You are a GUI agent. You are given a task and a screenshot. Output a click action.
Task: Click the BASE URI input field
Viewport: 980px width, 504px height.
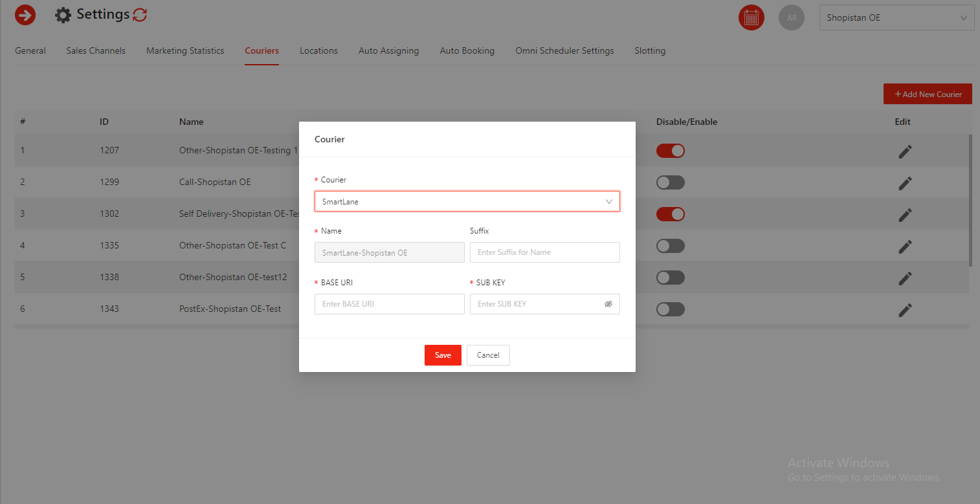pyautogui.click(x=389, y=304)
